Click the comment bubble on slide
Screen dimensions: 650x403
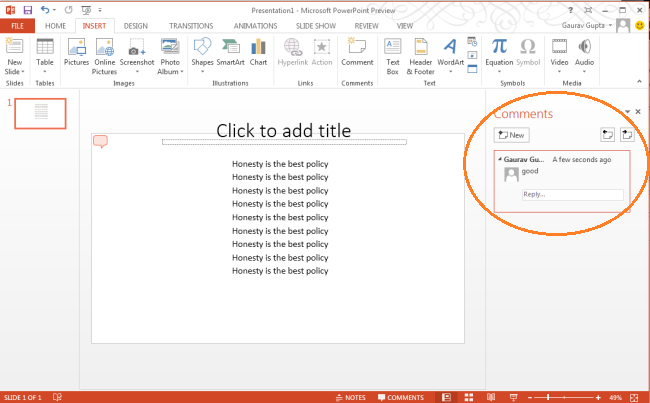tap(100, 142)
